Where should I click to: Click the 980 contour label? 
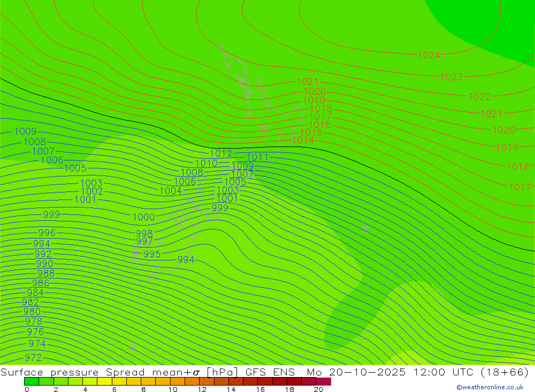pyautogui.click(x=32, y=311)
